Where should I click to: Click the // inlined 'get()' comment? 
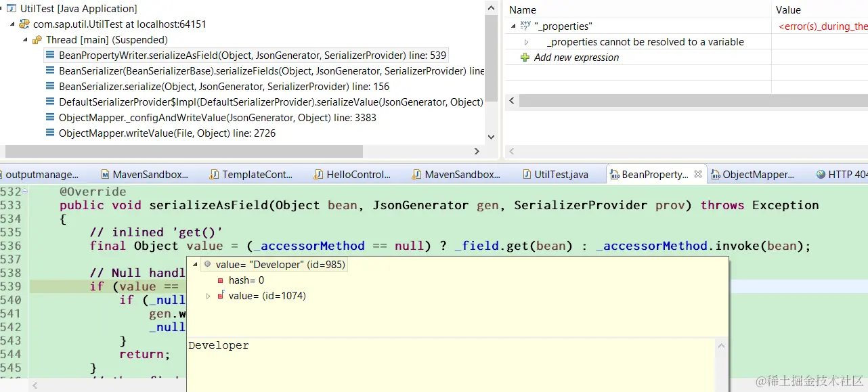pos(156,232)
